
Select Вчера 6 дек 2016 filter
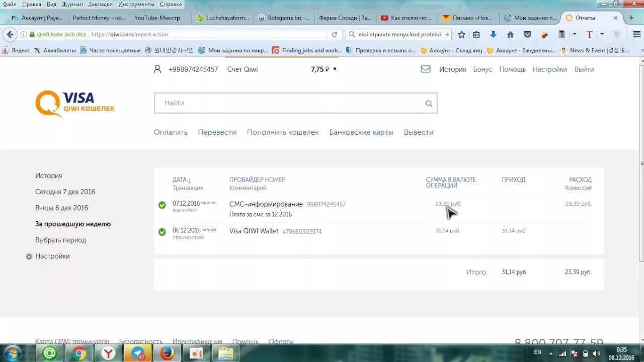point(61,208)
